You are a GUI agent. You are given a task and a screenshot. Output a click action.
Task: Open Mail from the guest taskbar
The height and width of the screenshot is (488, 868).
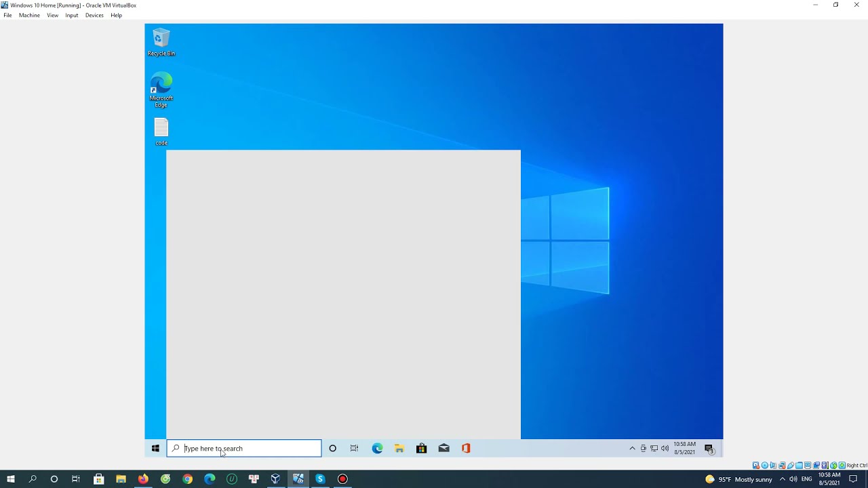click(x=443, y=448)
